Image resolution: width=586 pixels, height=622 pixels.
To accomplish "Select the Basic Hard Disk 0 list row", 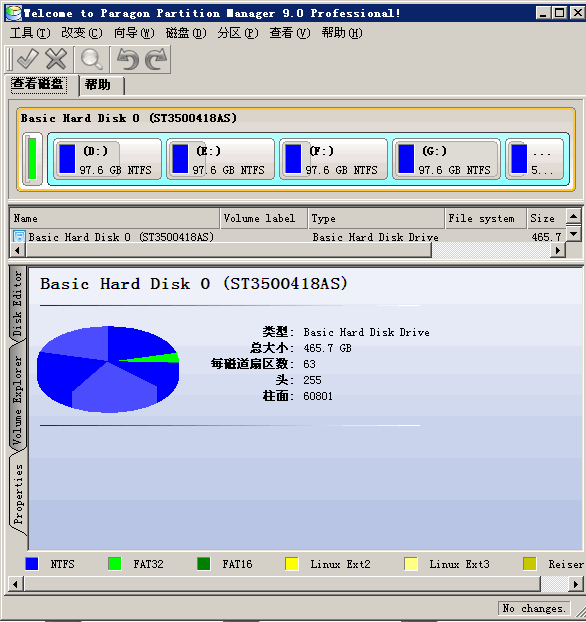I will [288, 237].
